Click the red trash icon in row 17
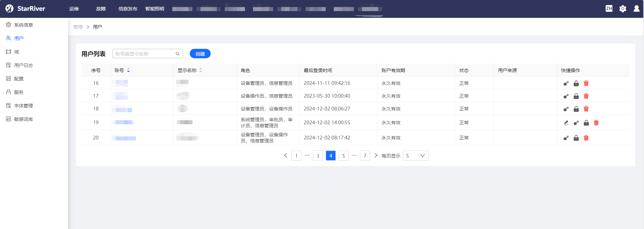Screen dimensions: 644x229 tap(586, 96)
